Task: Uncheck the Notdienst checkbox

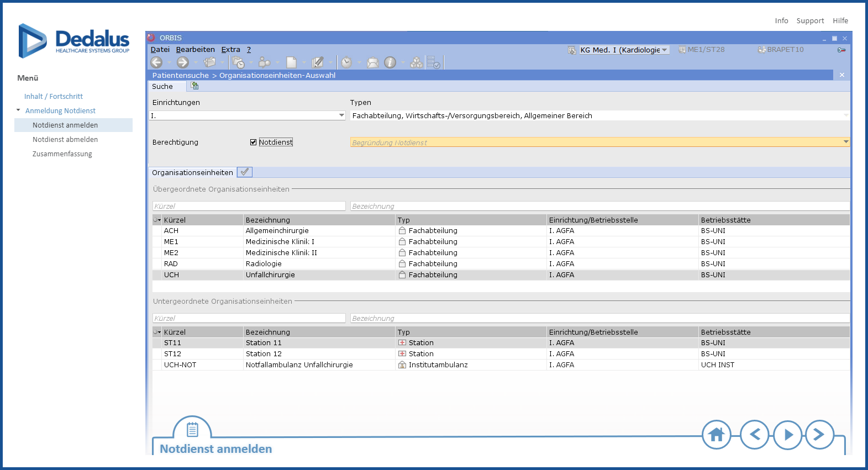Action: tap(254, 142)
